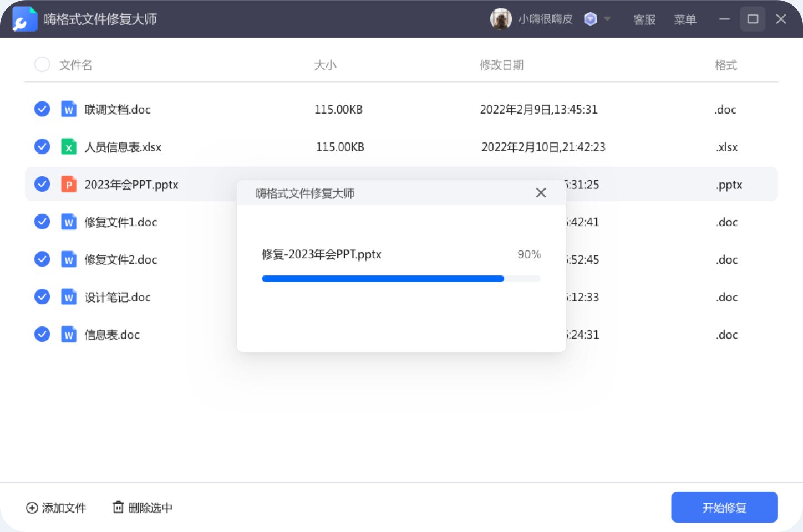The image size is (803, 532).
Task: Click the PowerPoint icon for 2023年会PPT.pptx
Action: (69, 184)
